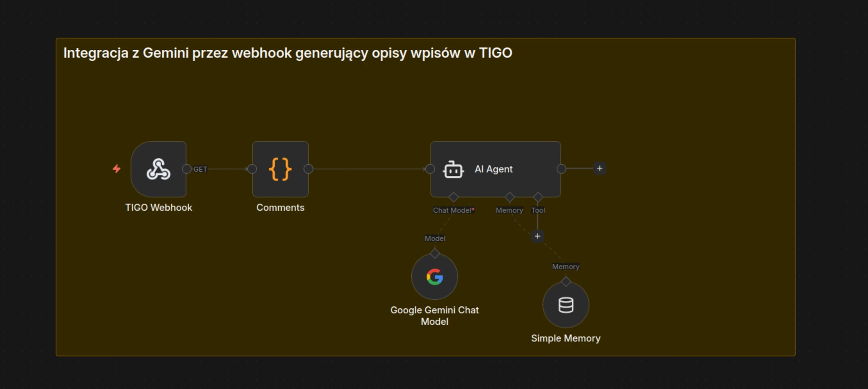
Task: Click the AI Agent input port
Action: [x=430, y=169]
